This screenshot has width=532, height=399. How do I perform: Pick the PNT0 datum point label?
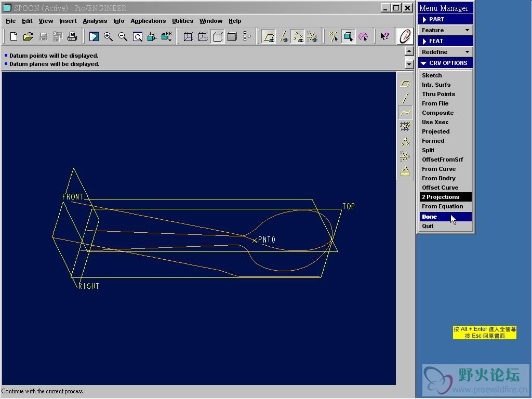click(x=267, y=240)
